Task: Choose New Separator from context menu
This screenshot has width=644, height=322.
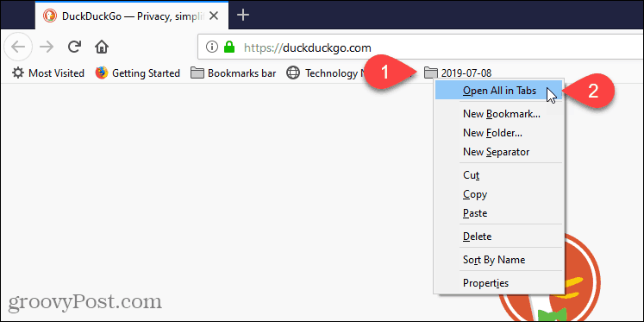Action: pos(499,152)
